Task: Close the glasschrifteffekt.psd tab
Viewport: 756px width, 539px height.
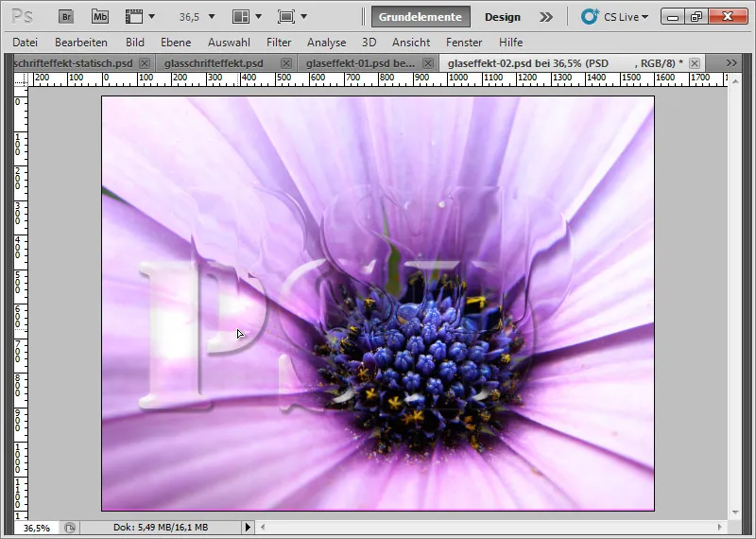Action: 286,63
